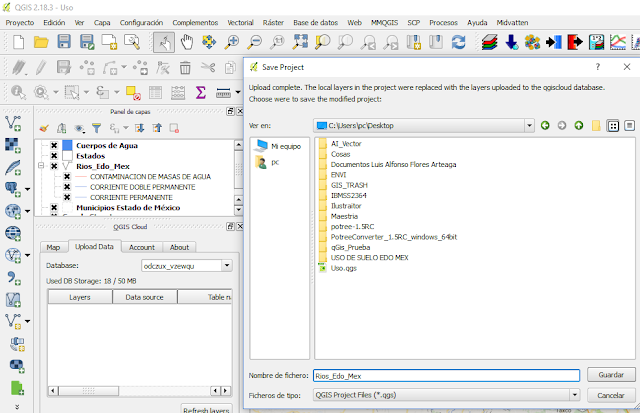Click the Add raster layer icon
The image size is (640, 413).
(13, 145)
